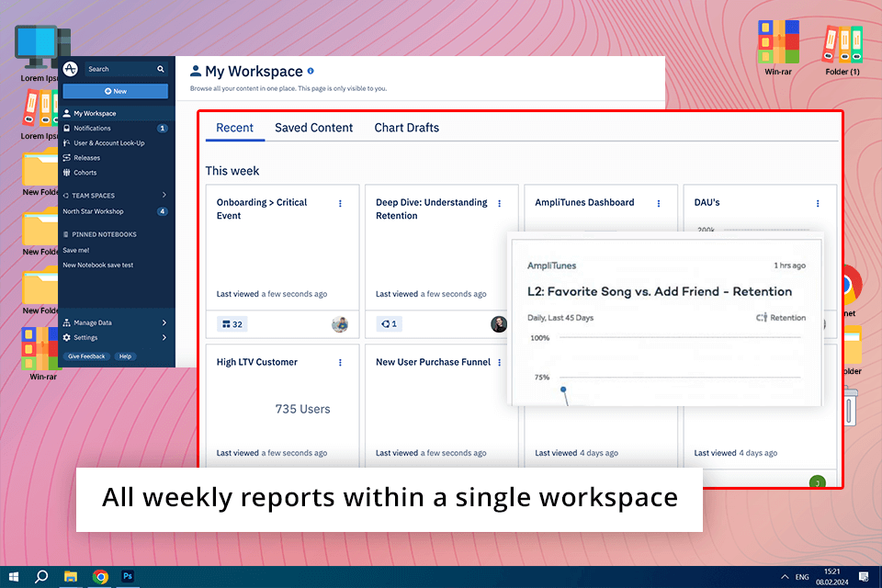The height and width of the screenshot is (588, 882).
Task: Click the 735 Users value
Action: coord(302,409)
